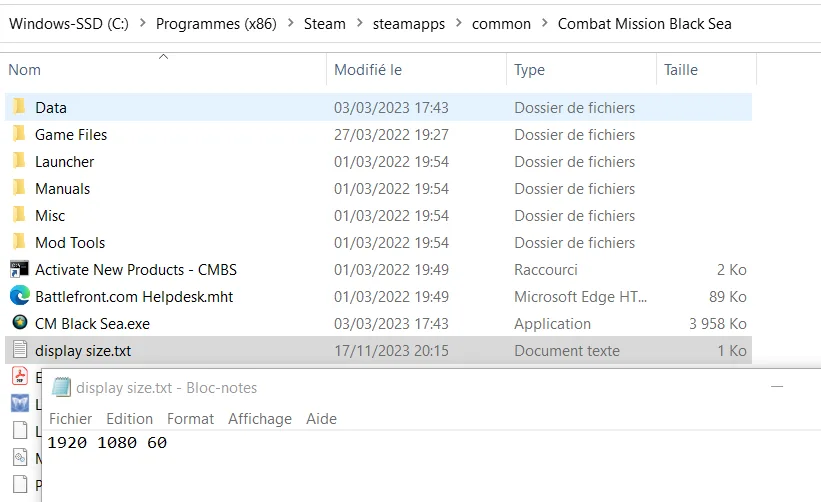Image resolution: width=821 pixels, height=502 pixels.
Task: Click Microsoft Edge HT... type cell
Action: click(580, 297)
